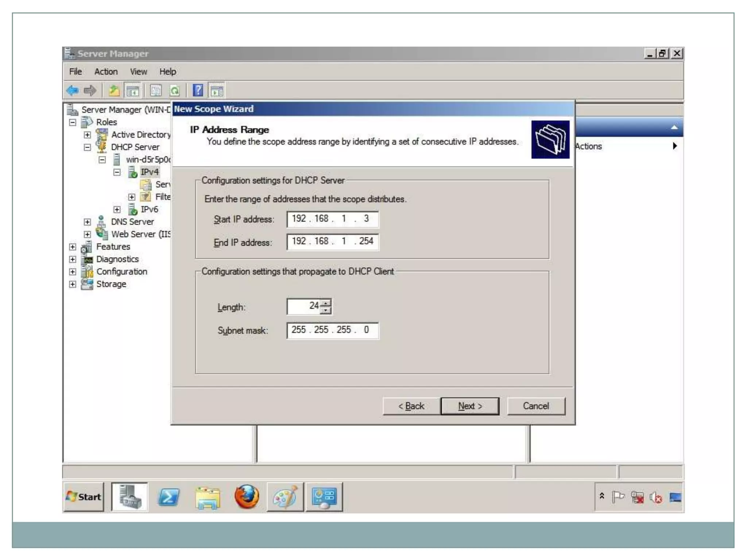Viewport: 747px width, 560px height.
Task: Click the network tray icon
Action: 637,497
